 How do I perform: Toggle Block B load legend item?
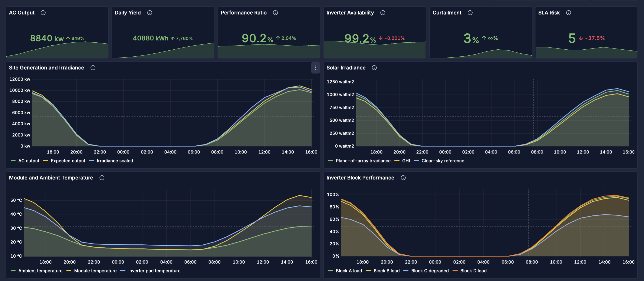(x=383, y=271)
